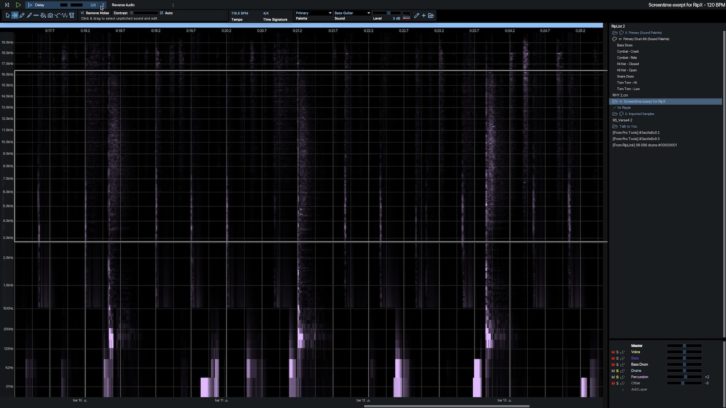Click the 118.8 BPM tempo field

click(240, 13)
